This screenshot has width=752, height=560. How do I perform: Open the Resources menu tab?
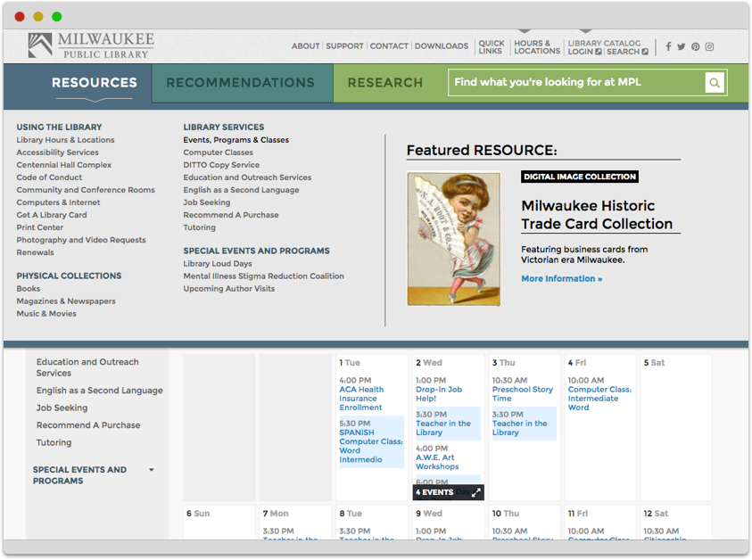click(95, 83)
